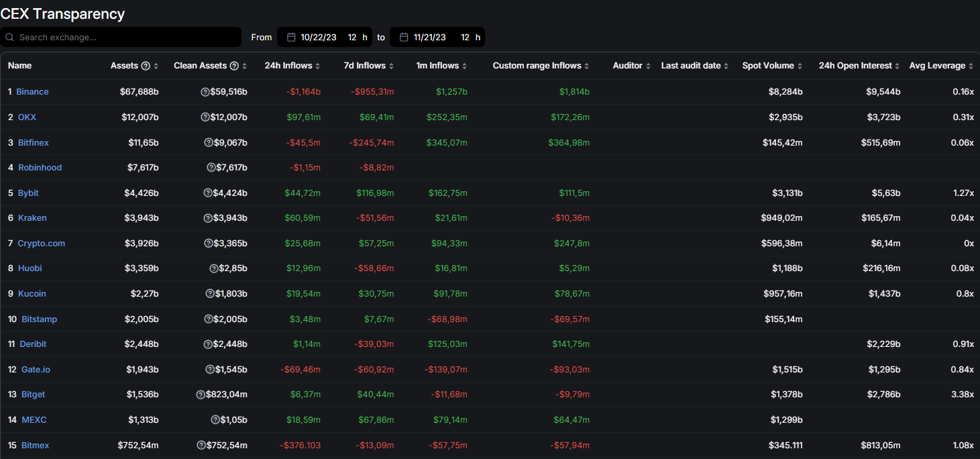Click help icon beside Huobi clean assets

(x=214, y=268)
